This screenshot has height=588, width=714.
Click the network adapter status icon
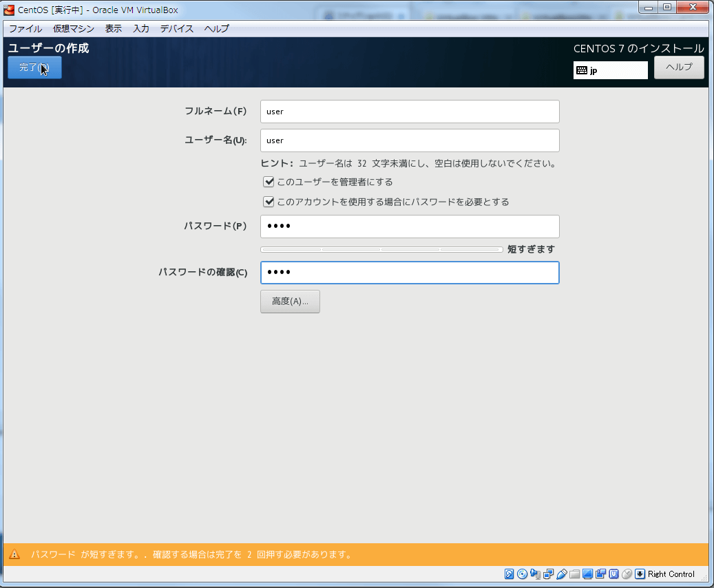click(x=549, y=574)
